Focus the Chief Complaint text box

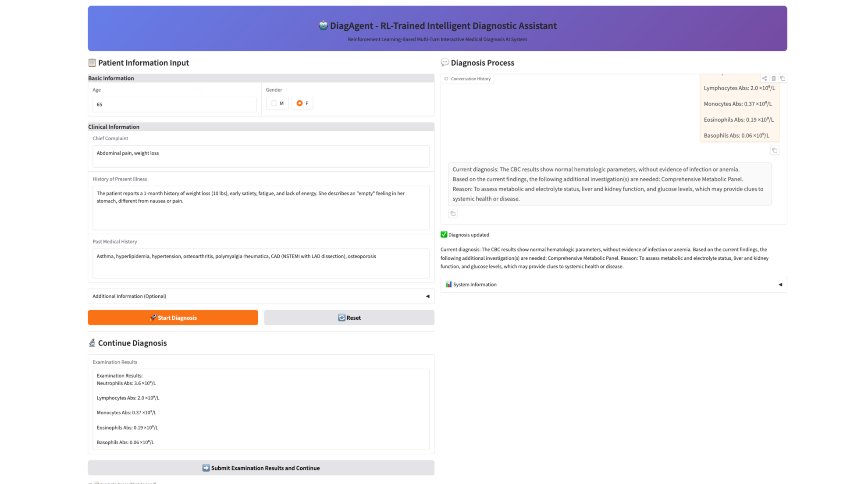click(260, 156)
